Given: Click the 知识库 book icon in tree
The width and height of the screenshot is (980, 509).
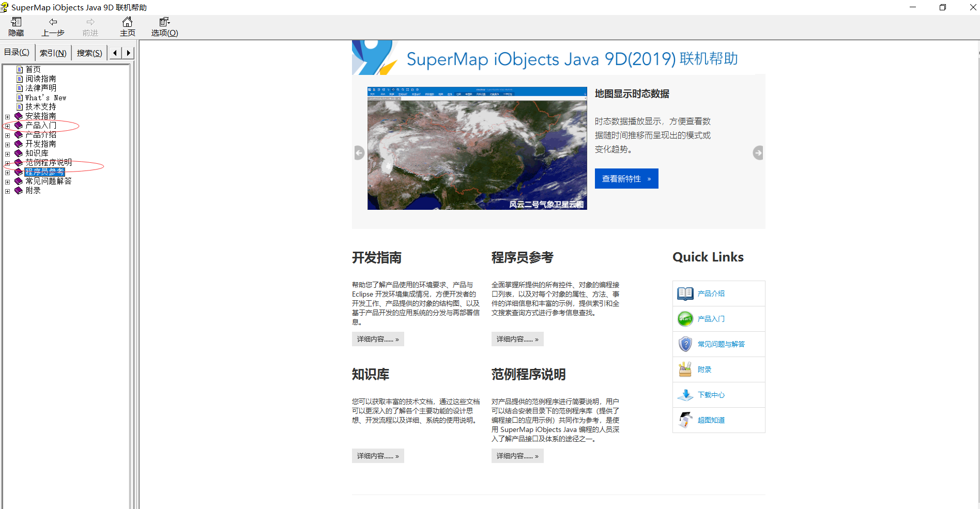Looking at the screenshot, I should pos(19,153).
